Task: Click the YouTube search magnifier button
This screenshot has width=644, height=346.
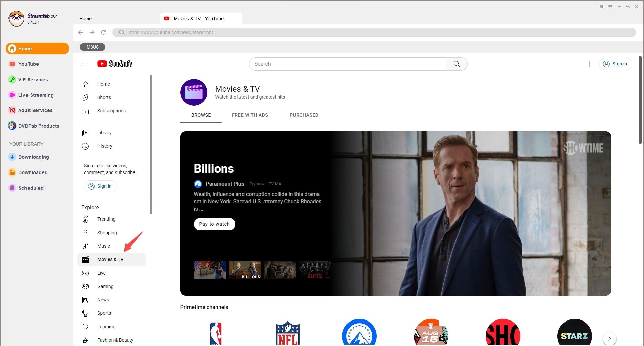Action: coord(457,64)
